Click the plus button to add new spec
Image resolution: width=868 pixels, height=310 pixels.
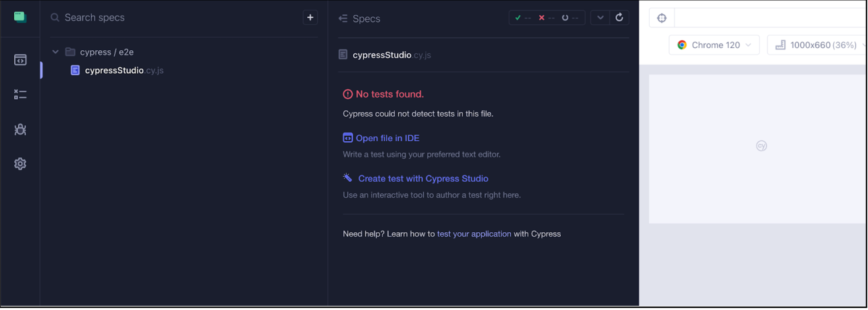click(310, 18)
